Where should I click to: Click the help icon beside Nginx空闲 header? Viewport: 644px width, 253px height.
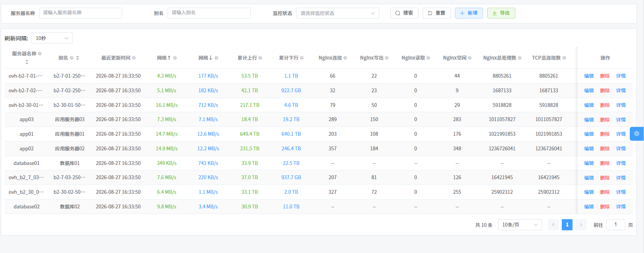click(x=470, y=58)
